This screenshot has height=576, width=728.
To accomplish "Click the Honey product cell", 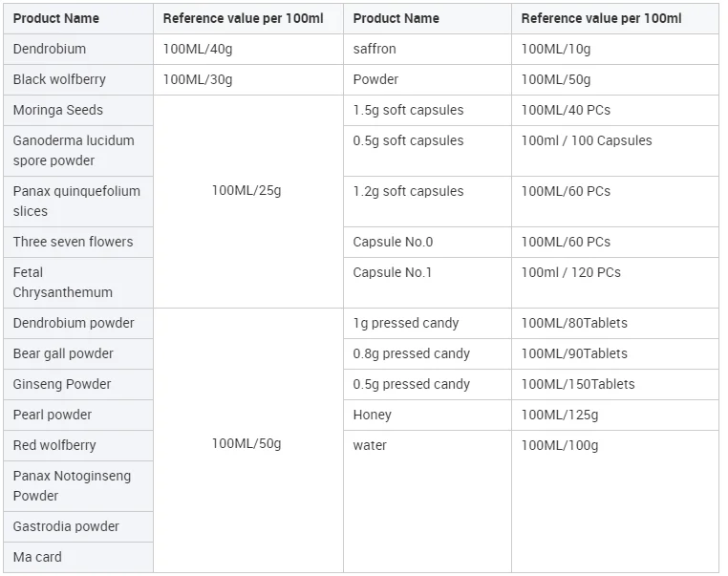I will tap(373, 415).
